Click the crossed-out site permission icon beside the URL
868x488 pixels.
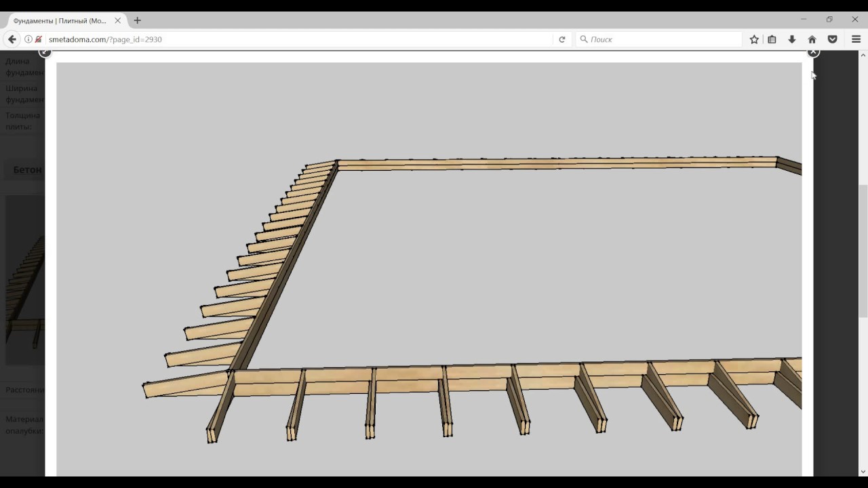39,39
